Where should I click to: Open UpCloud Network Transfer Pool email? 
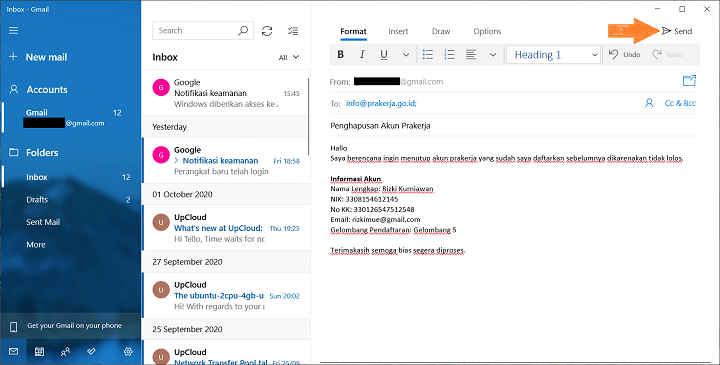[226, 353]
